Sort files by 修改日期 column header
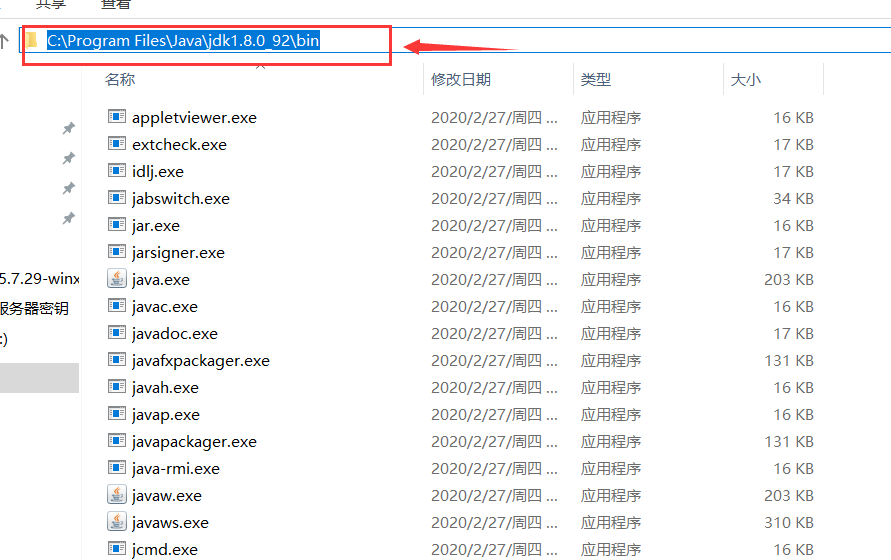This screenshot has width=891, height=560. (461, 80)
